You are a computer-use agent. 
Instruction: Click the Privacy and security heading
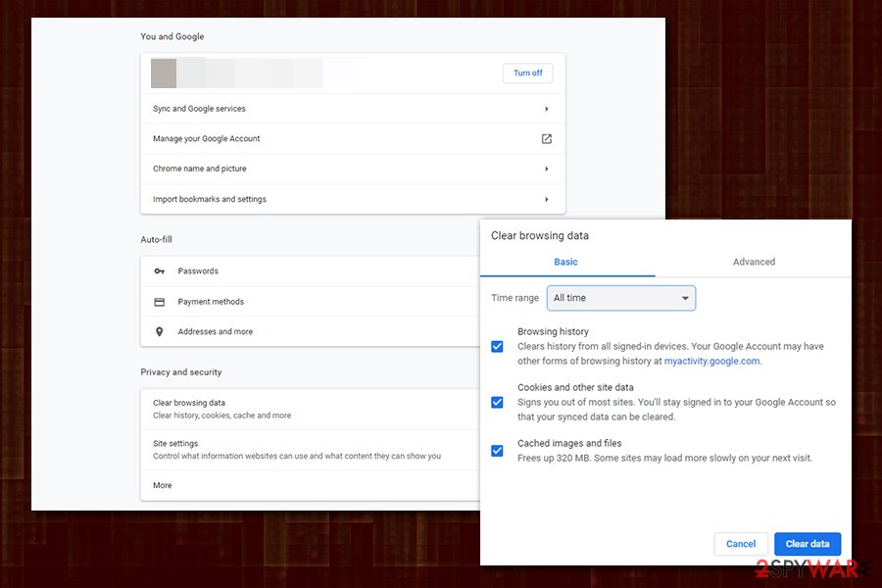(x=181, y=372)
